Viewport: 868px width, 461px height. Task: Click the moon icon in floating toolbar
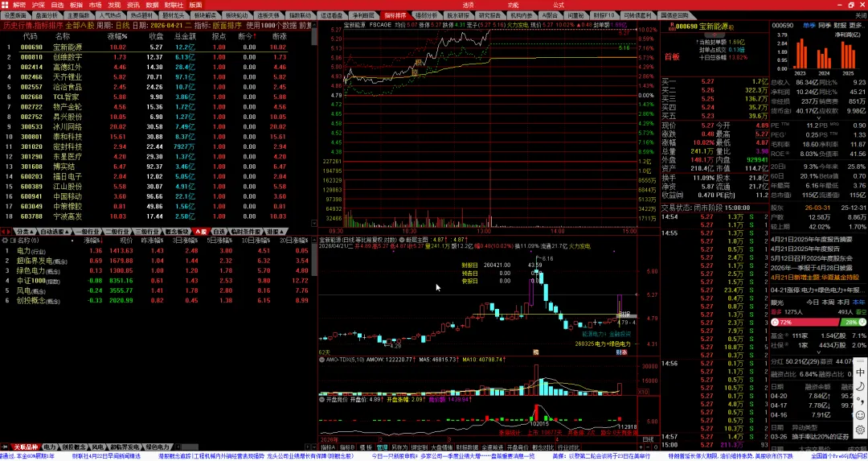click(860, 386)
